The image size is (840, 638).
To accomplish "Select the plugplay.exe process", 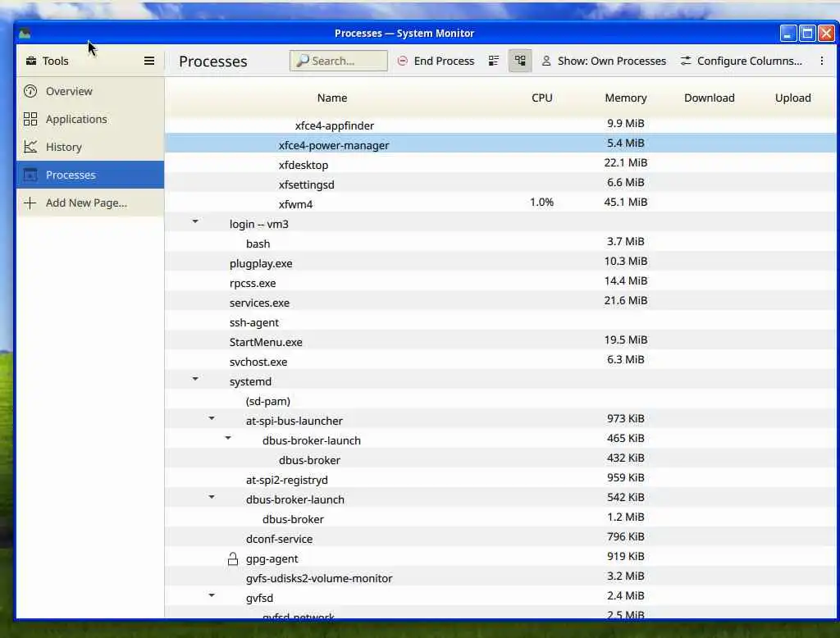I will click(x=500, y=262).
